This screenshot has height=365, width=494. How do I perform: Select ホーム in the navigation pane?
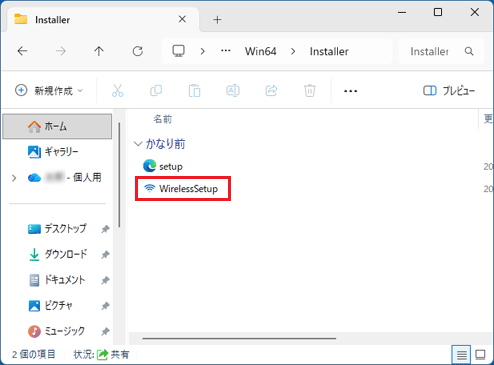tap(57, 126)
